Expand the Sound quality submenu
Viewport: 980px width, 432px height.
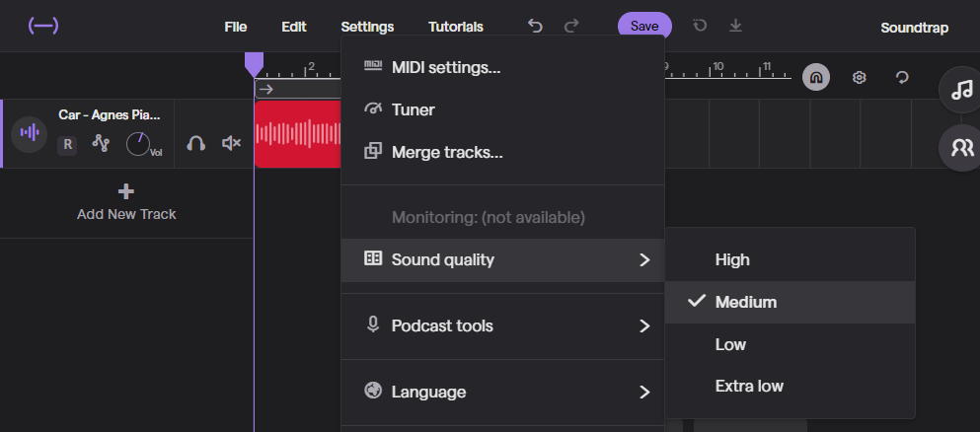[502, 259]
